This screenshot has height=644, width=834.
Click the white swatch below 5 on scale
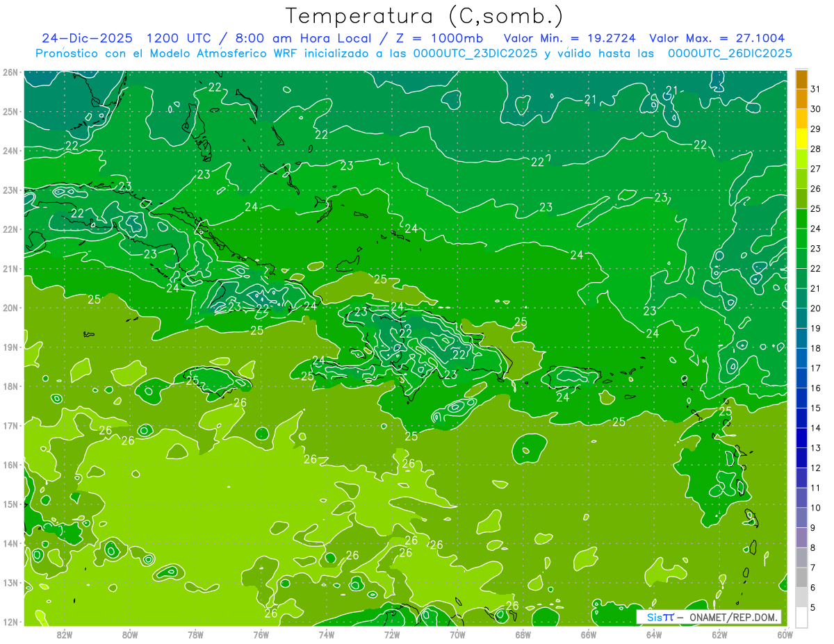point(801,616)
